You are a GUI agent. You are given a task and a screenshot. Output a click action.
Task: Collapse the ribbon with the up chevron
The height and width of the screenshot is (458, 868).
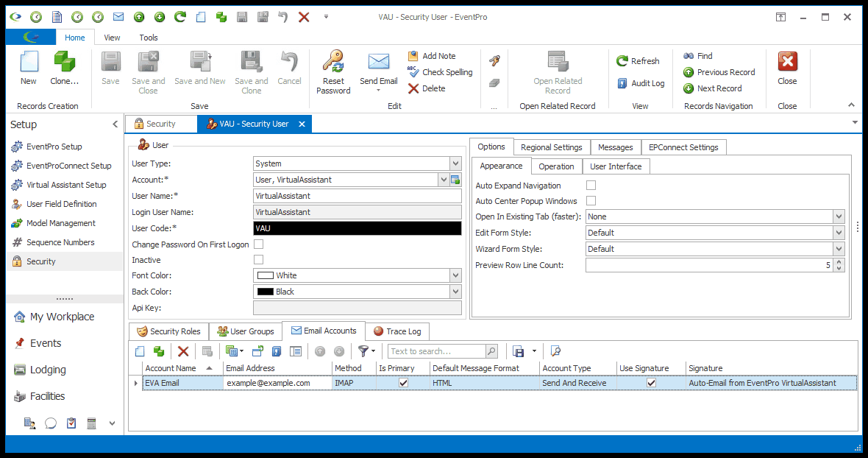click(851, 105)
